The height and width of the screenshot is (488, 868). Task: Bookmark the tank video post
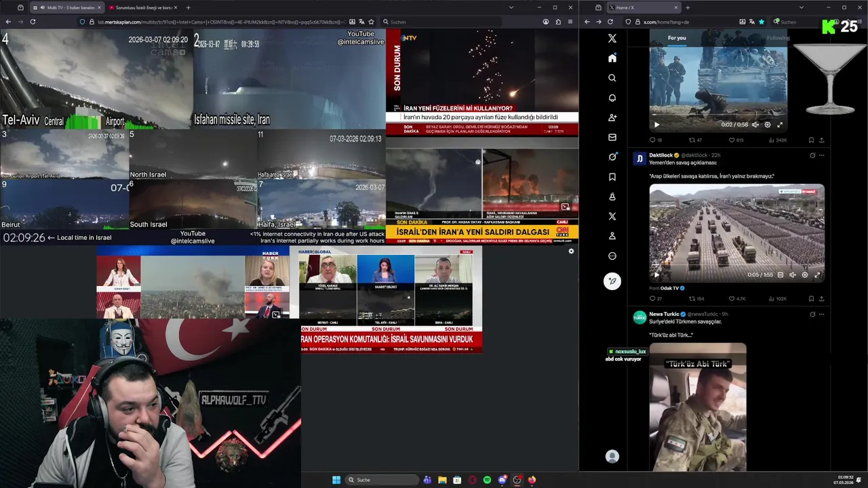click(x=811, y=140)
